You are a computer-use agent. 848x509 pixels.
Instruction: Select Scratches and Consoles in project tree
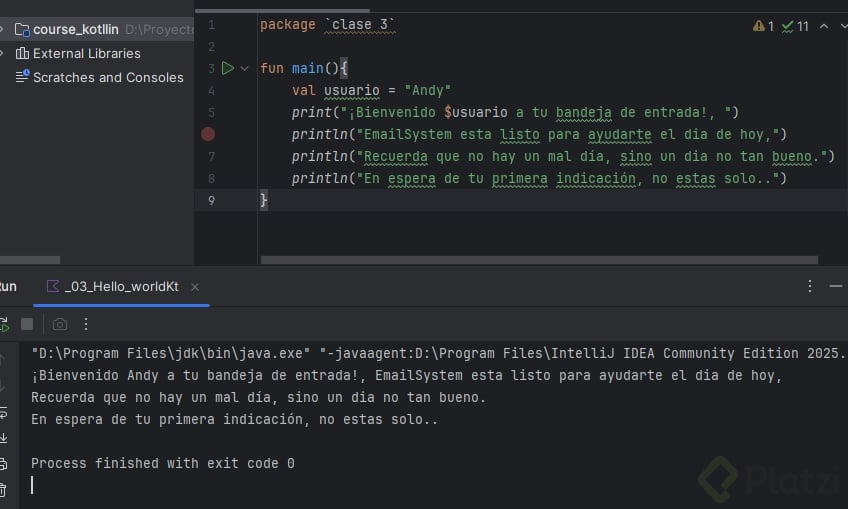[x=108, y=77]
